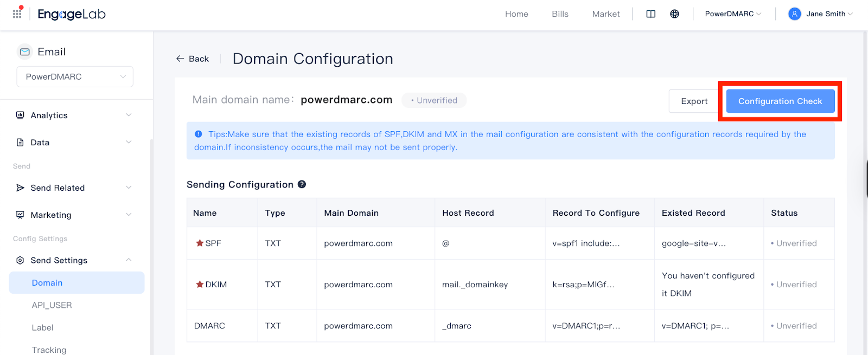This screenshot has width=868, height=355.
Task: Open the PowerDMARC organization dropdown in header
Action: [733, 14]
